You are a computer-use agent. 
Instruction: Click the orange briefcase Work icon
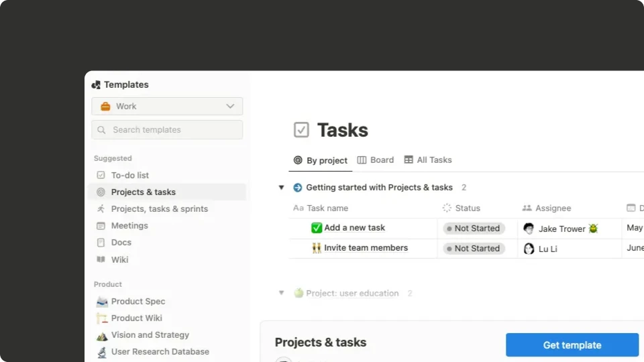[x=105, y=107]
